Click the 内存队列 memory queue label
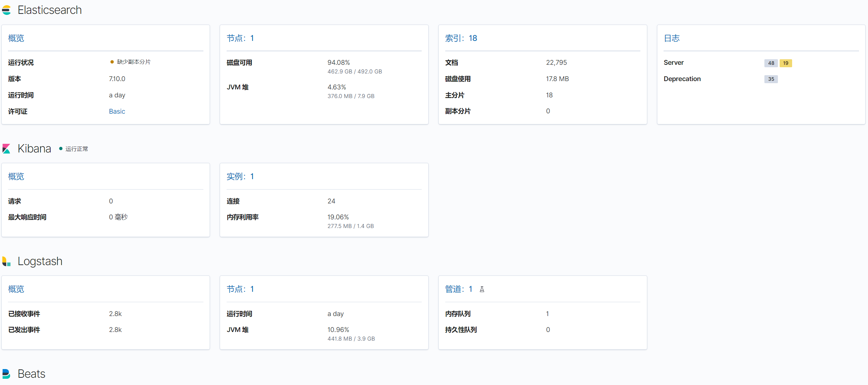Image resolution: width=868 pixels, height=385 pixels. coord(458,314)
